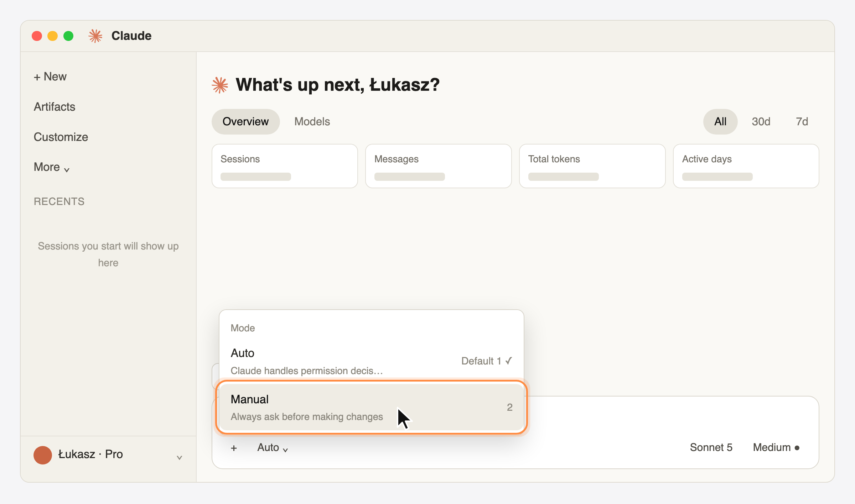Start a new session with + New
Image resolution: width=855 pixels, height=504 pixels.
[x=50, y=77]
